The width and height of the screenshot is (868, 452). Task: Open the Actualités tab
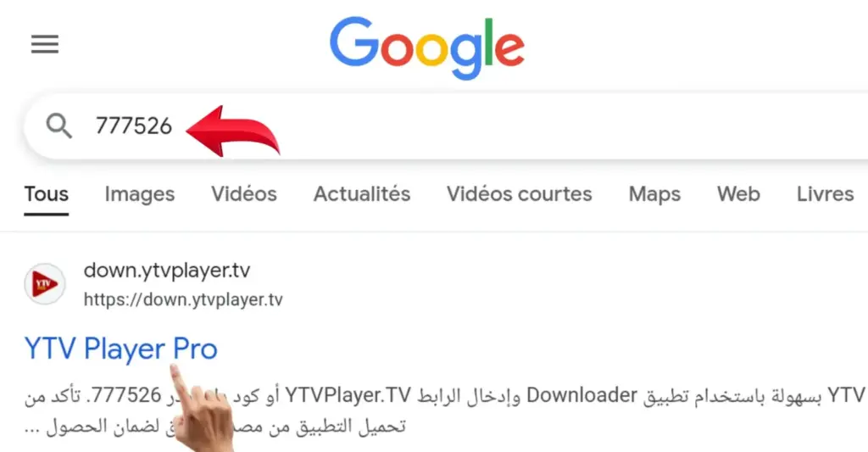tap(362, 194)
